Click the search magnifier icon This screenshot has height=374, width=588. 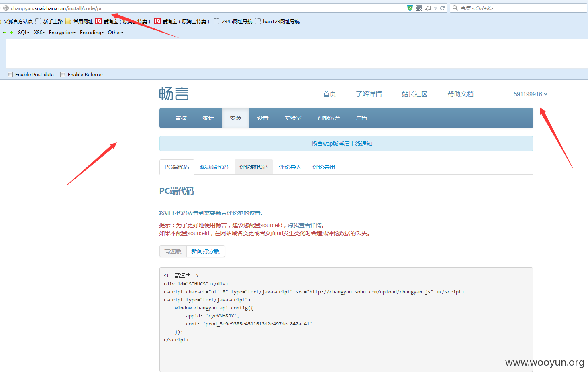455,8
